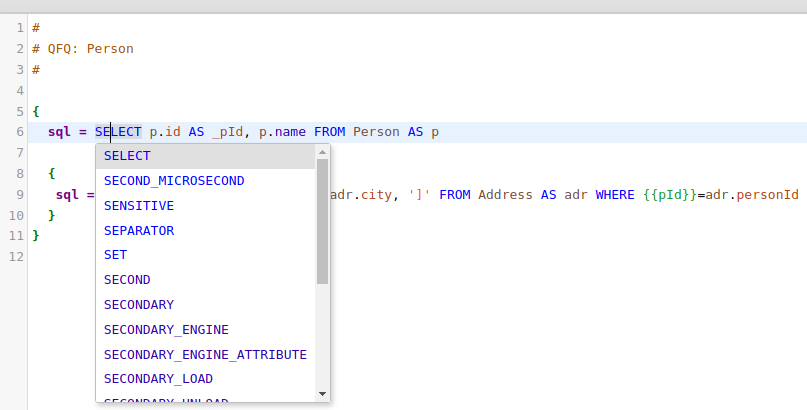This screenshot has width=807, height=410.
Task: Pick the SET keyword suggestion
Action: coord(205,255)
